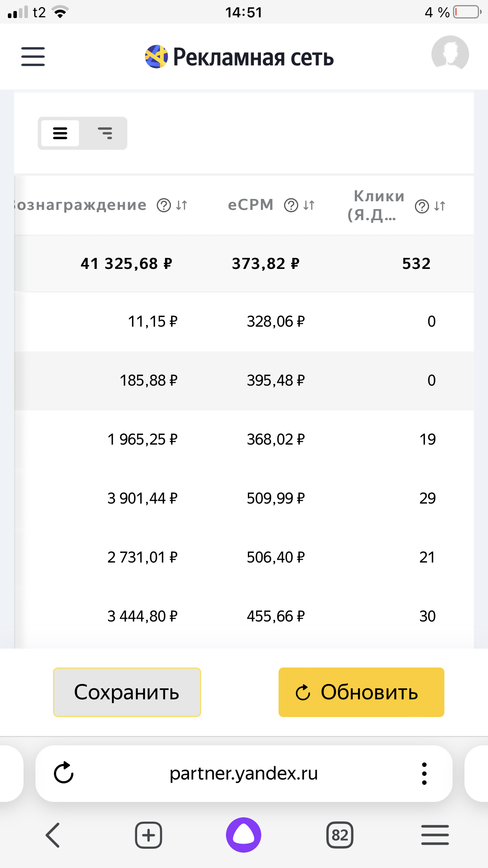This screenshot has width=488, height=868.
Task: Show help for eCPM column
Action: (291, 205)
